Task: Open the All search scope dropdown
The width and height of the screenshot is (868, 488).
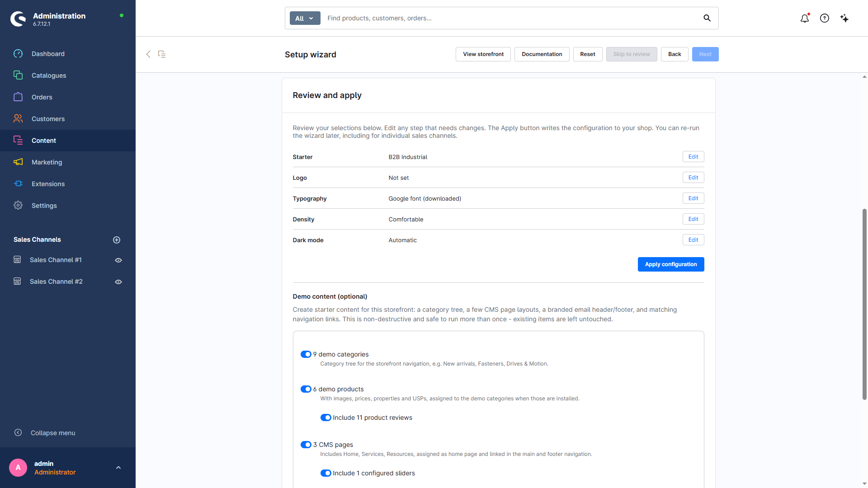Action: [x=305, y=18]
